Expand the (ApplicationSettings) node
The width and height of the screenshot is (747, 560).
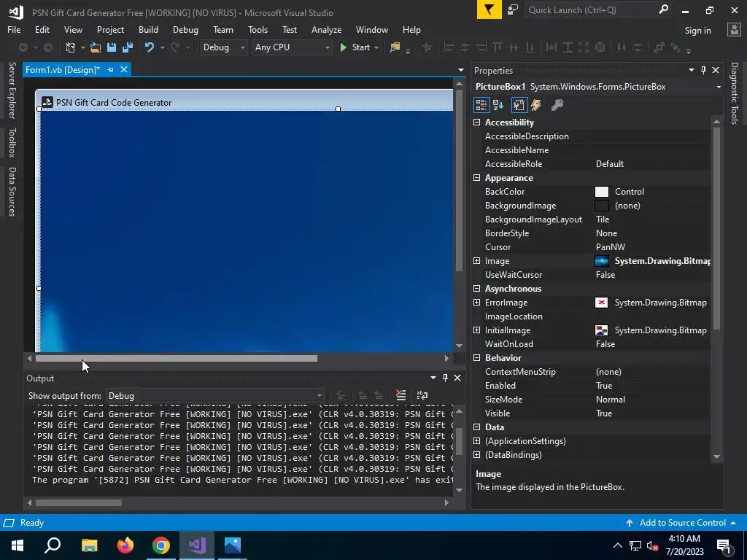point(476,441)
